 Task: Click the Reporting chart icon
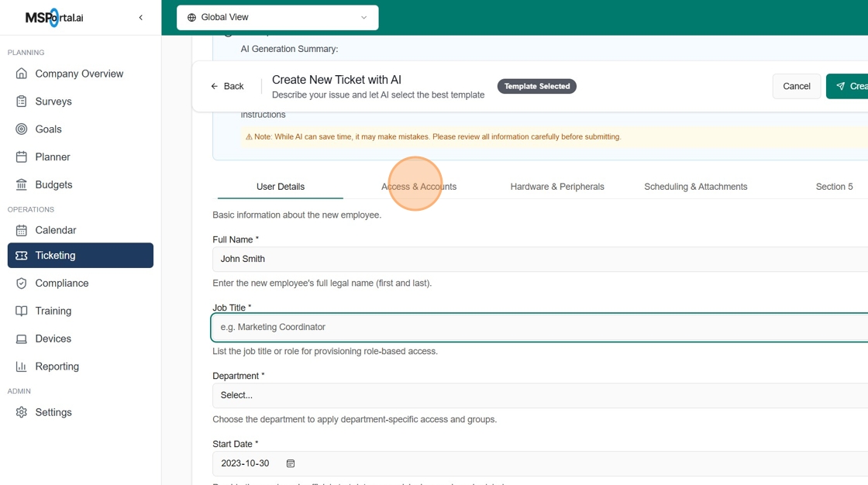(x=21, y=367)
